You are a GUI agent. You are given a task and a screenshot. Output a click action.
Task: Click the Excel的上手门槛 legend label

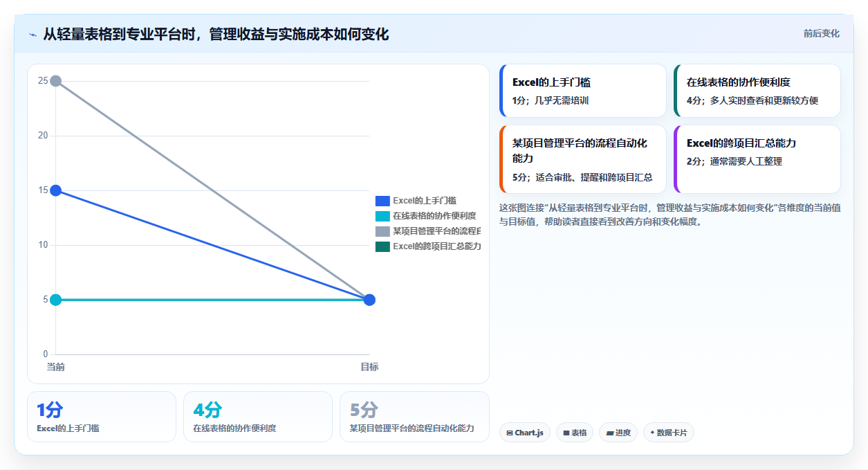[425, 201]
